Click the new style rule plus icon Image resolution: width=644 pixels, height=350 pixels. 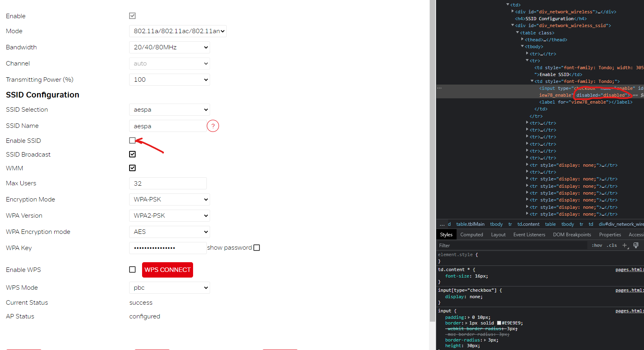(625, 245)
